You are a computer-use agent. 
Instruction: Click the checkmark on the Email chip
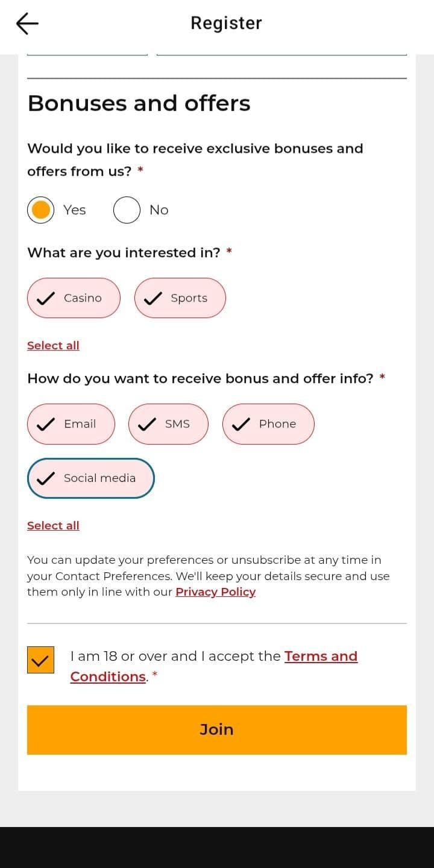(46, 424)
